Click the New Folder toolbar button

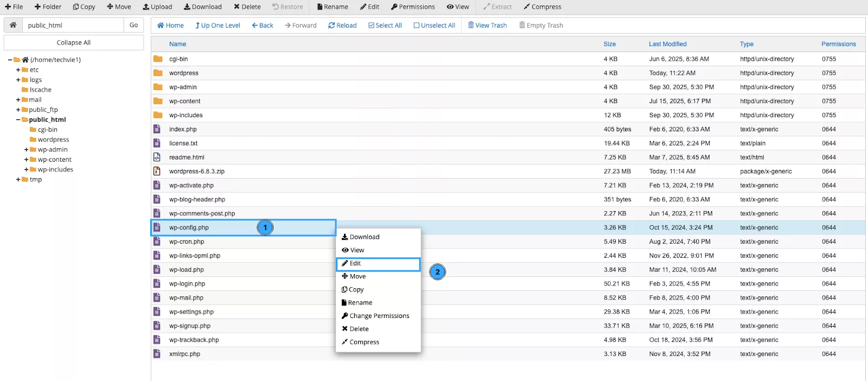(48, 7)
